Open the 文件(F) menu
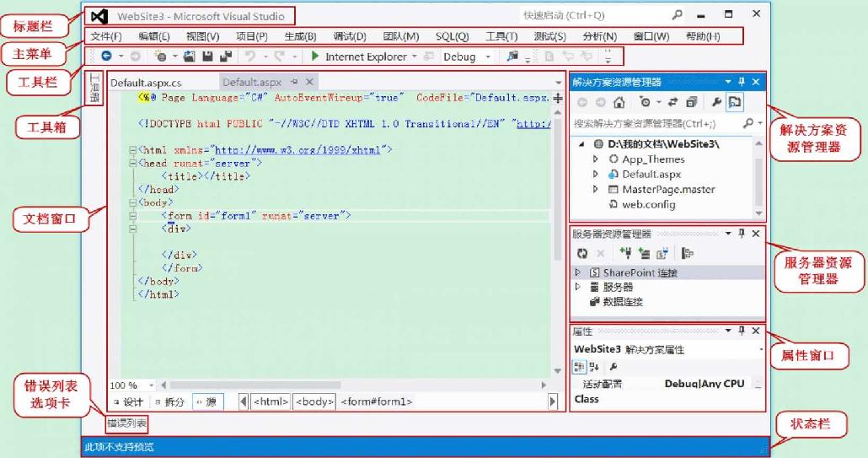This screenshot has height=458, width=868. point(105,36)
